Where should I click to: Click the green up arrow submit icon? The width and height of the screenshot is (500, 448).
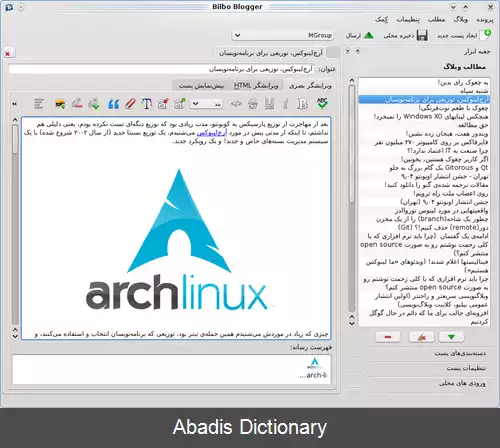(x=368, y=35)
